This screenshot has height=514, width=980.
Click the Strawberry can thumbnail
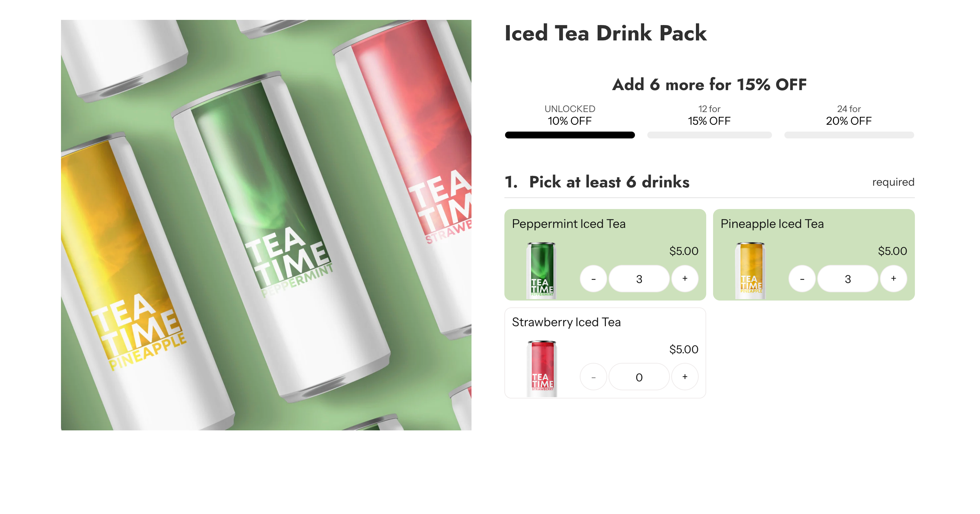pos(541,369)
